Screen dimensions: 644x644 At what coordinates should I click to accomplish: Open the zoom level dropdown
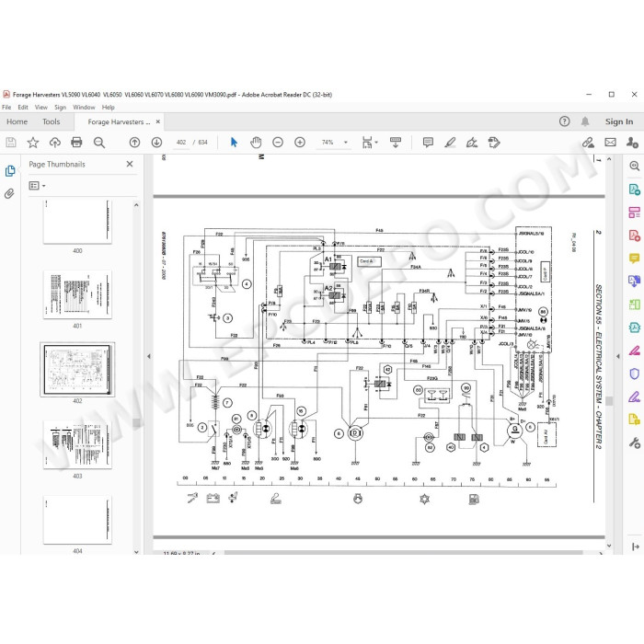(x=345, y=143)
